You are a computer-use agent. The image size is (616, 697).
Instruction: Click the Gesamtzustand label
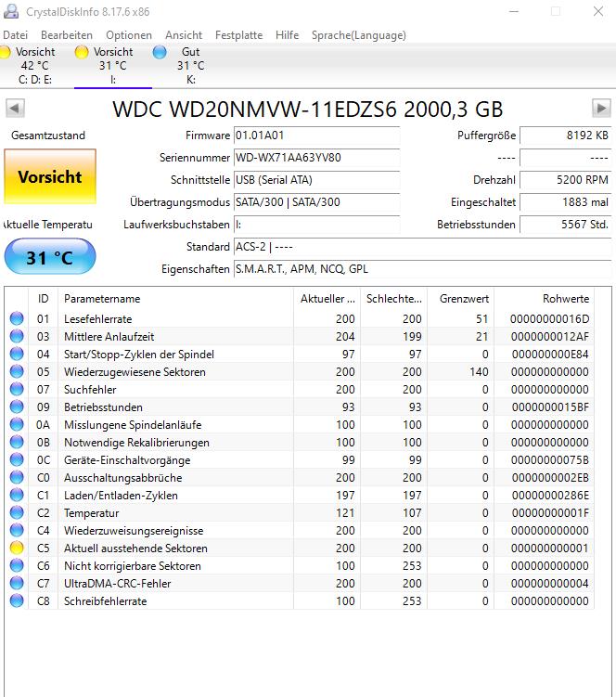click(x=48, y=136)
